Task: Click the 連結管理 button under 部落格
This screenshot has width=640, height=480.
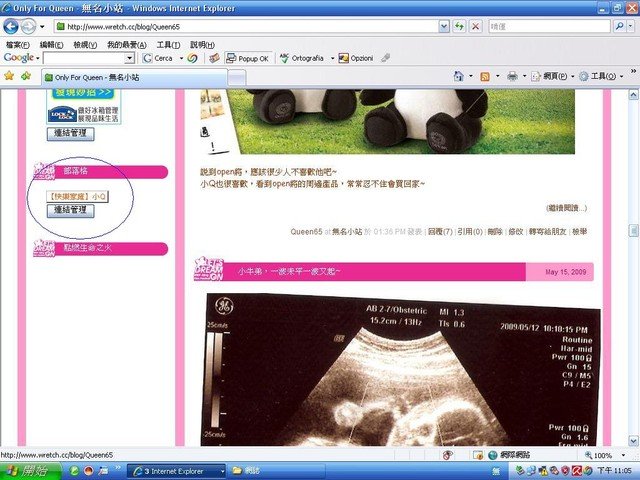Action: coord(71,211)
